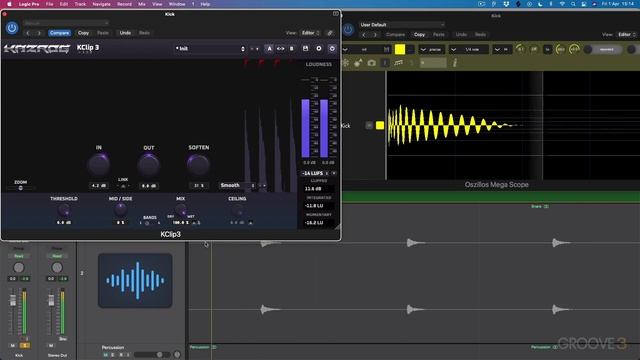The width and height of the screenshot is (640, 360).
Task: Mute the Kick channel strip
Action: point(13,345)
